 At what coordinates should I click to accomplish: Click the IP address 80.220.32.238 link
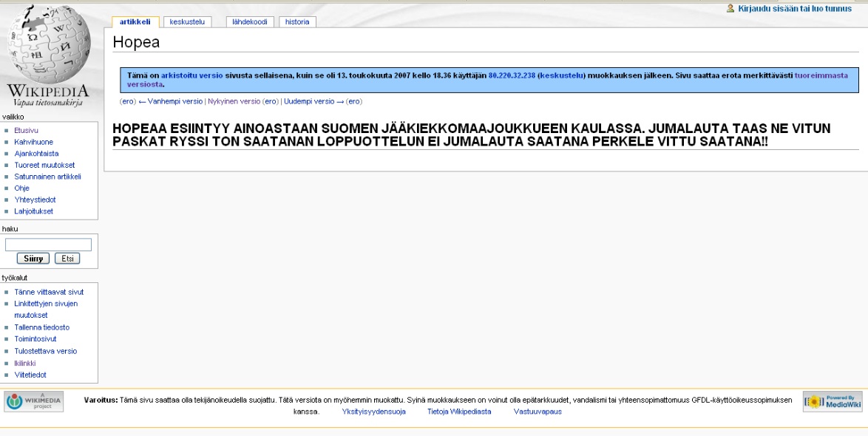tap(512, 75)
